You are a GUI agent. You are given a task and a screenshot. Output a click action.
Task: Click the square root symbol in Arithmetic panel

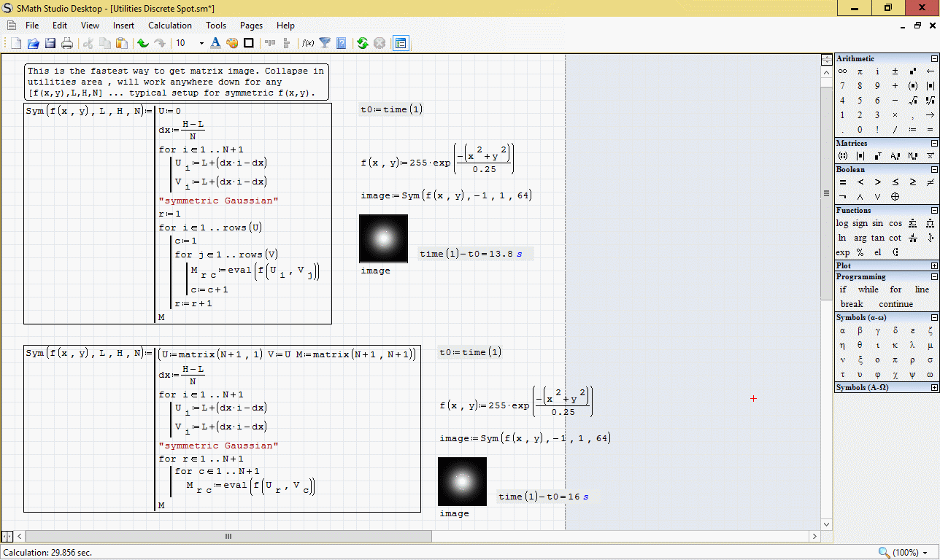pos(913,101)
